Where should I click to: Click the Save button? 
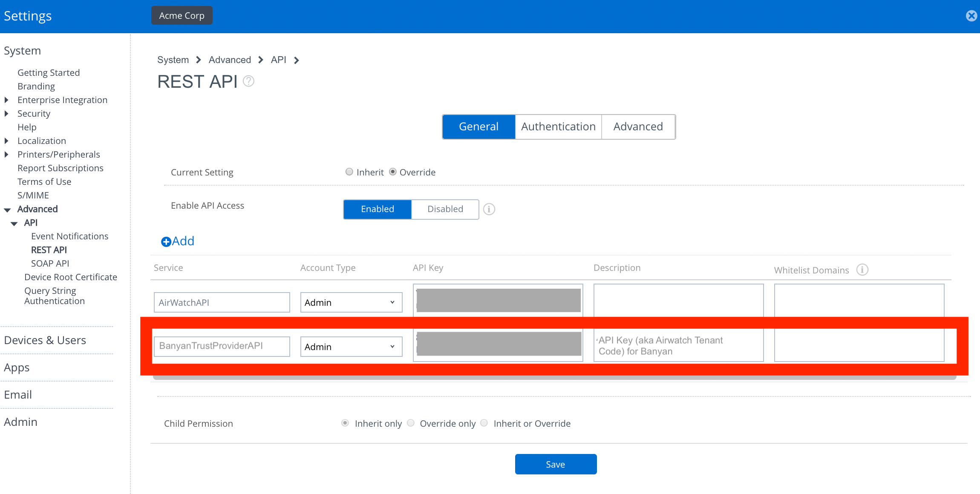(556, 464)
